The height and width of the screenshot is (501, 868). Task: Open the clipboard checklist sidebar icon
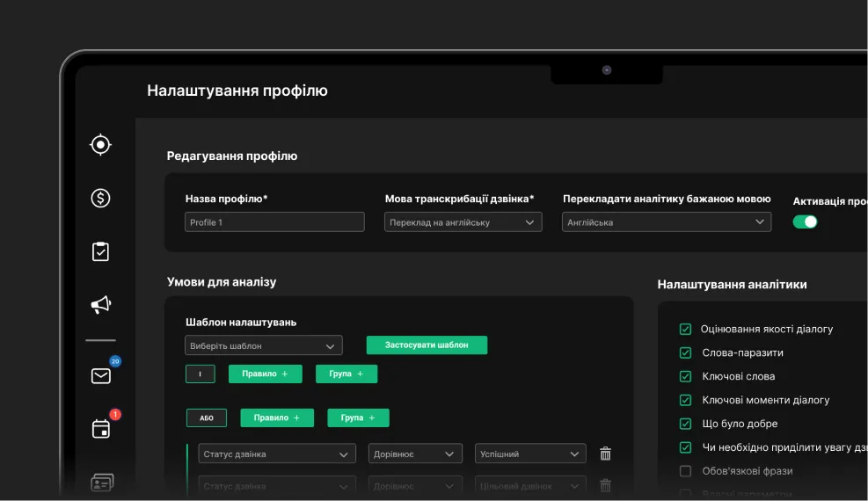click(x=101, y=251)
